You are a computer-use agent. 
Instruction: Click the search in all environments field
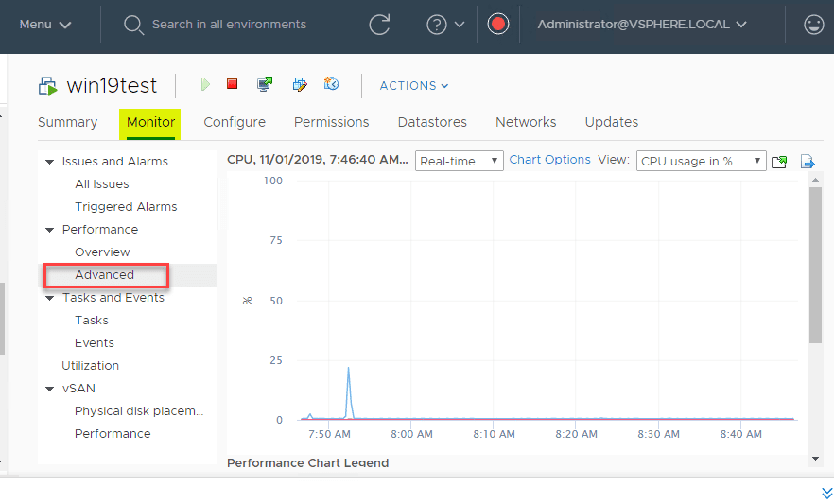pos(229,25)
